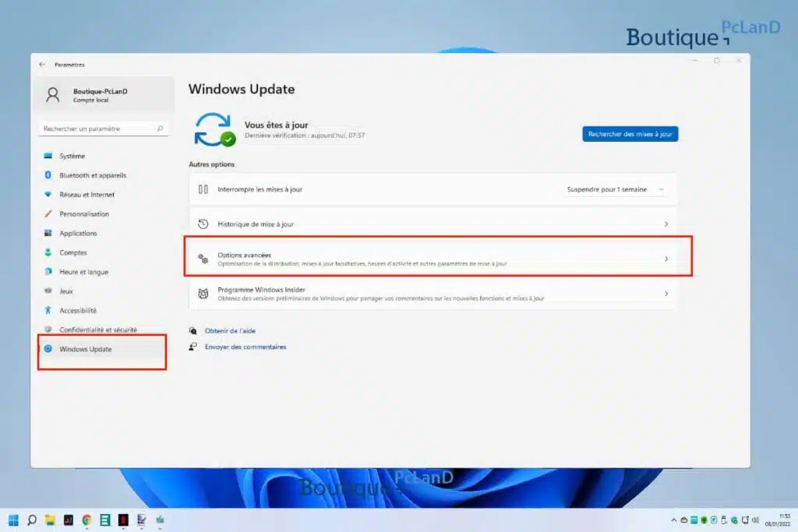Open the 'Suspendre pour 1 semaine' dropdown

coord(616,189)
